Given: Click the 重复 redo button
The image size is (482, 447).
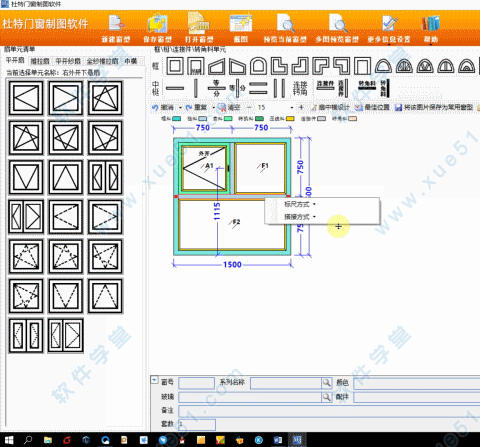Looking at the screenshot, I should pos(197,107).
